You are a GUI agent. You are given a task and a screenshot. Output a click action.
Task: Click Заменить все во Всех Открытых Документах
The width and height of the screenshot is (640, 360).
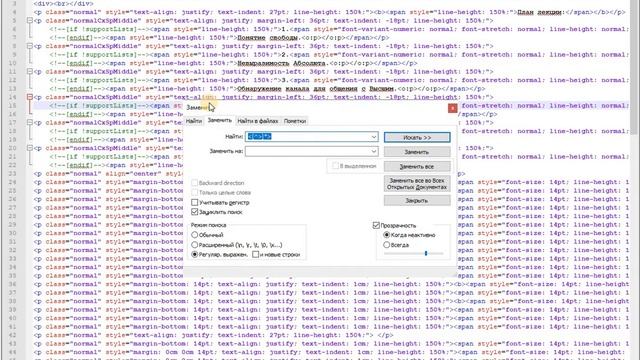tap(417, 184)
